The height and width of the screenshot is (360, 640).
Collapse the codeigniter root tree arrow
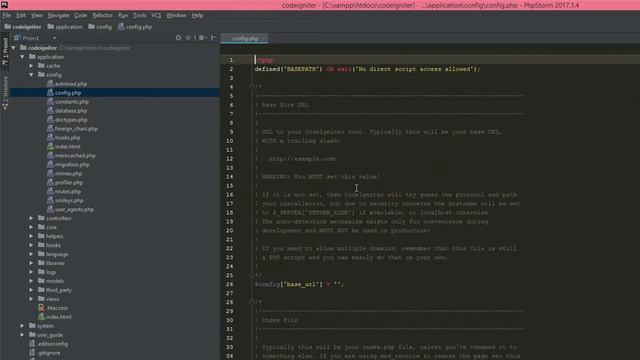[x=13, y=48]
